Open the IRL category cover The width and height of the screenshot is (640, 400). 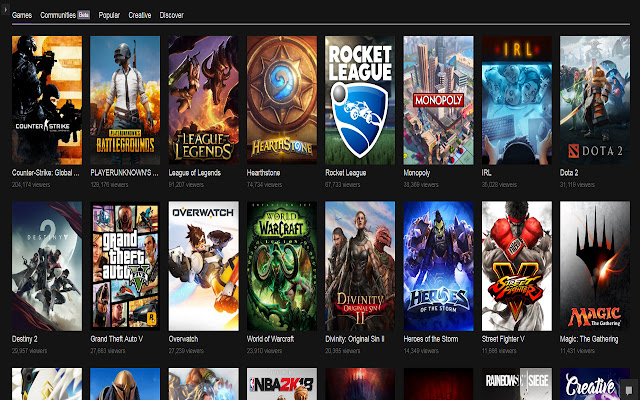(x=517, y=100)
